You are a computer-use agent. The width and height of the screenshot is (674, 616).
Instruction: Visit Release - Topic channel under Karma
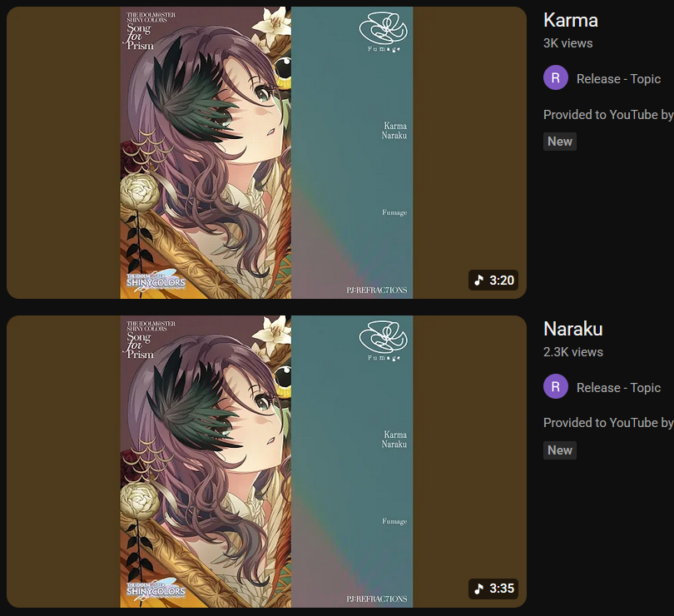click(x=618, y=79)
